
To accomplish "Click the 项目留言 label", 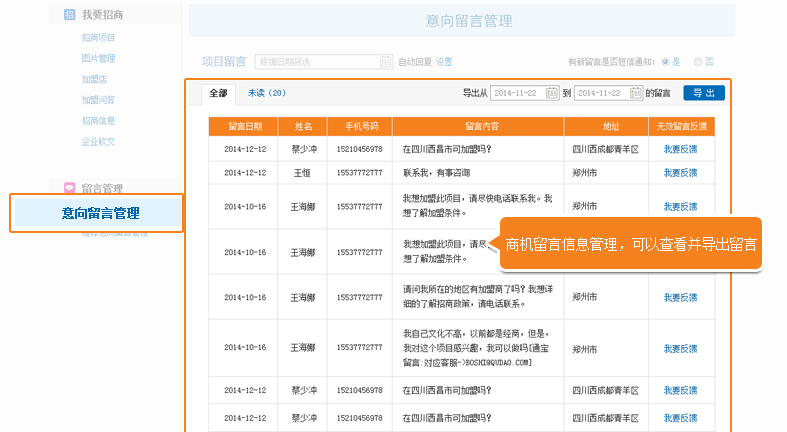I will pos(224,62).
